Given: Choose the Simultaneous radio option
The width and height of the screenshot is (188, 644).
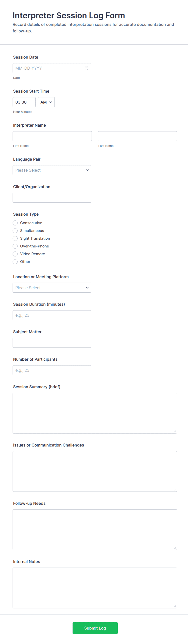Looking at the screenshot, I should point(15,231).
